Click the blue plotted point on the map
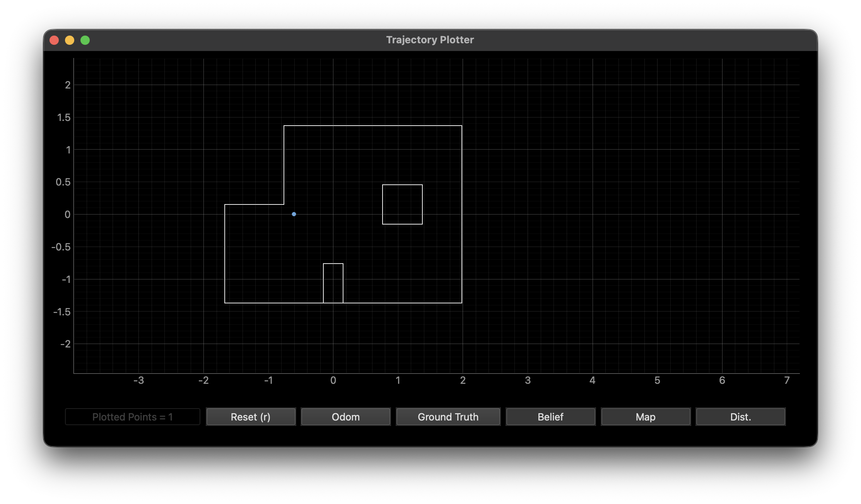 294,214
